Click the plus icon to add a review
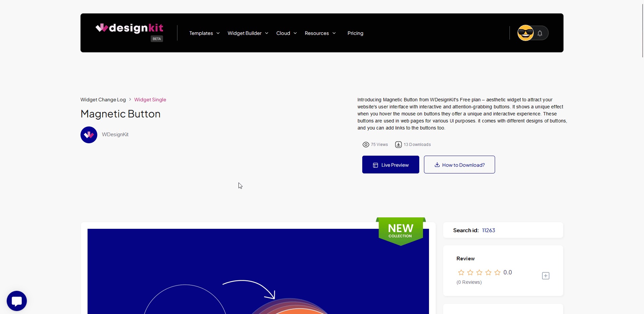 [x=546, y=276]
